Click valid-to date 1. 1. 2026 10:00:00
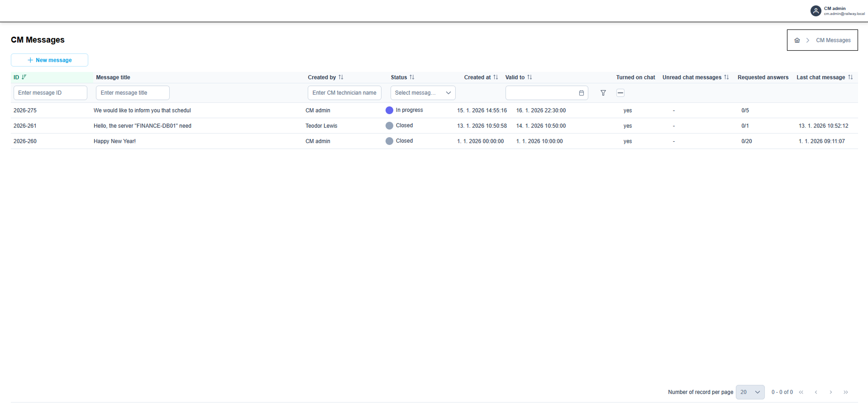Image resolution: width=868 pixels, height=413 pixels. [x=539, y=141]
